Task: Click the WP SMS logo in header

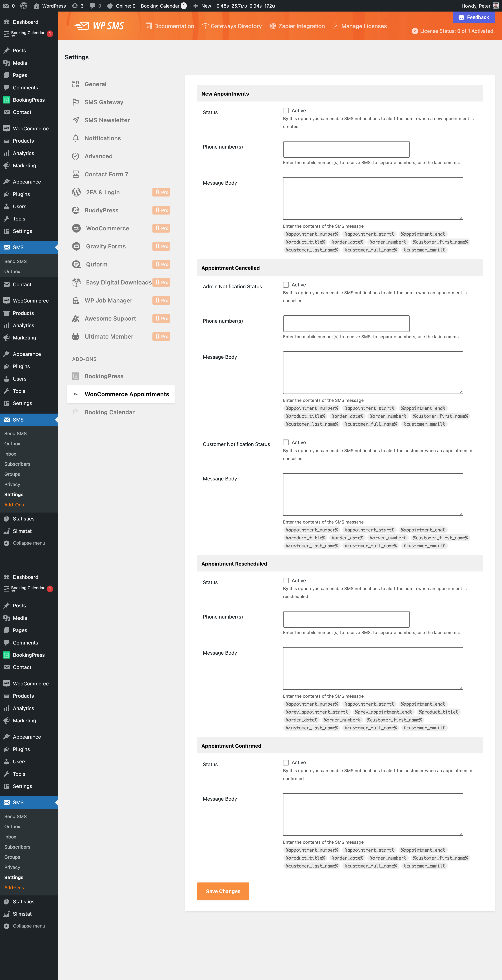Action: (x=100, y=26)
